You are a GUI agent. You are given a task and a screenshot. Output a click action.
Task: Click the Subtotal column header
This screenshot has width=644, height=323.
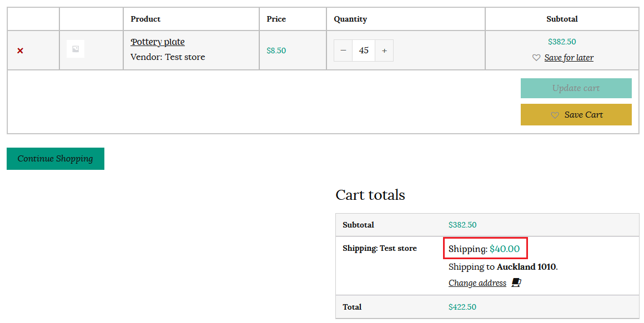click(x=562, y=19)
